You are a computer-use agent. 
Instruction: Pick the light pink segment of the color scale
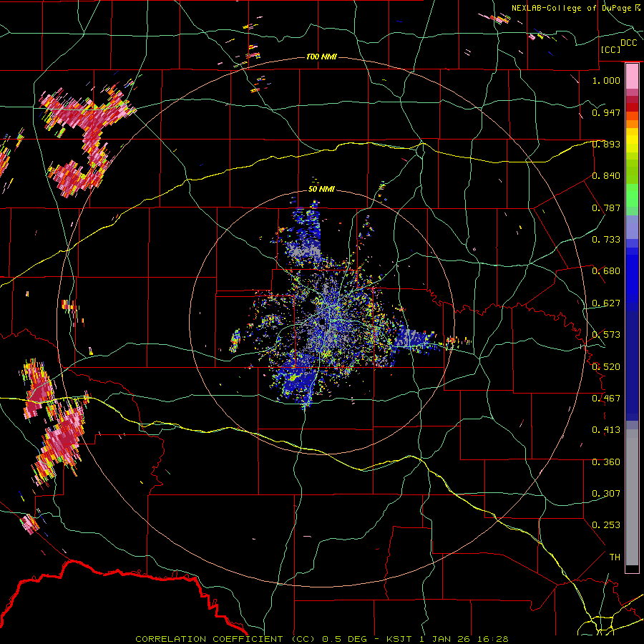(632, 76)
